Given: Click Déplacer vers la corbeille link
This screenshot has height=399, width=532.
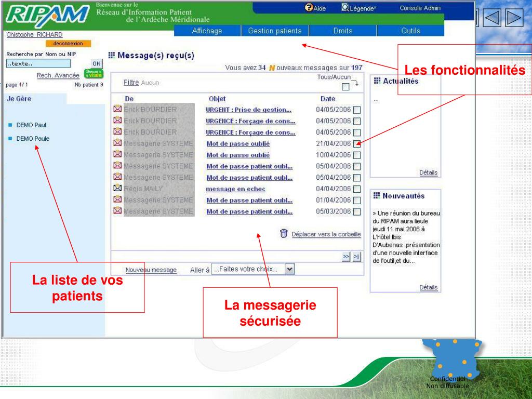Looking at the screenshot, I should (x=326, y=234).
